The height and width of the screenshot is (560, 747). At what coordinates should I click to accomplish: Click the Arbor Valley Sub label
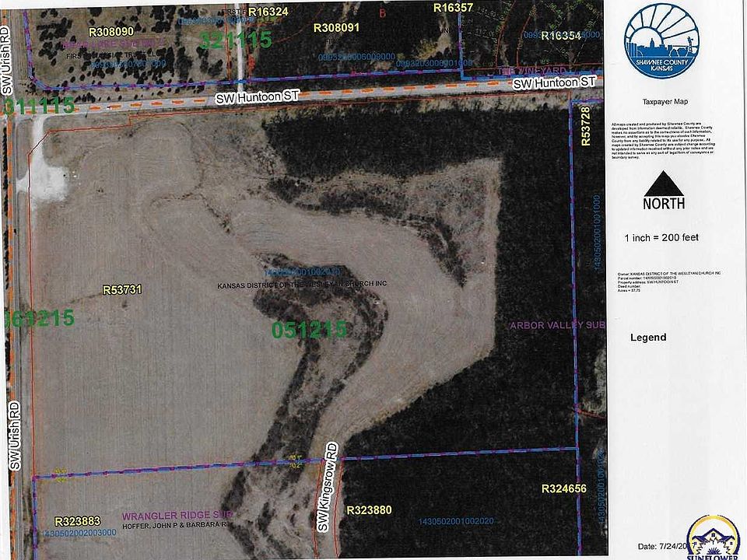tap(557, 324)
